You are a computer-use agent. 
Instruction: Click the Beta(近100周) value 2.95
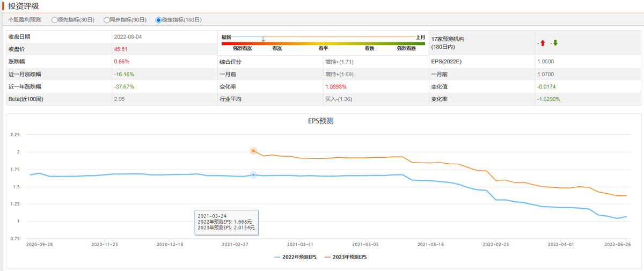(119, 99)
